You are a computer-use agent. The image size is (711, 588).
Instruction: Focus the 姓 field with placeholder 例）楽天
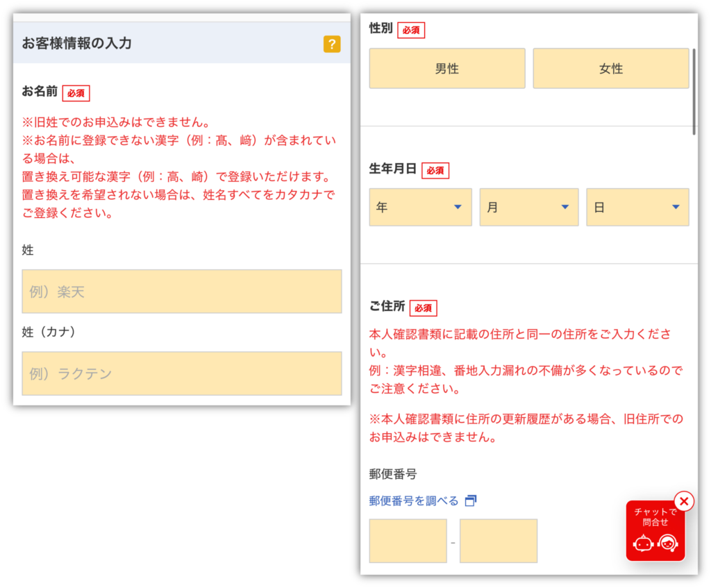pyautogui.click(x=182, y=292)
